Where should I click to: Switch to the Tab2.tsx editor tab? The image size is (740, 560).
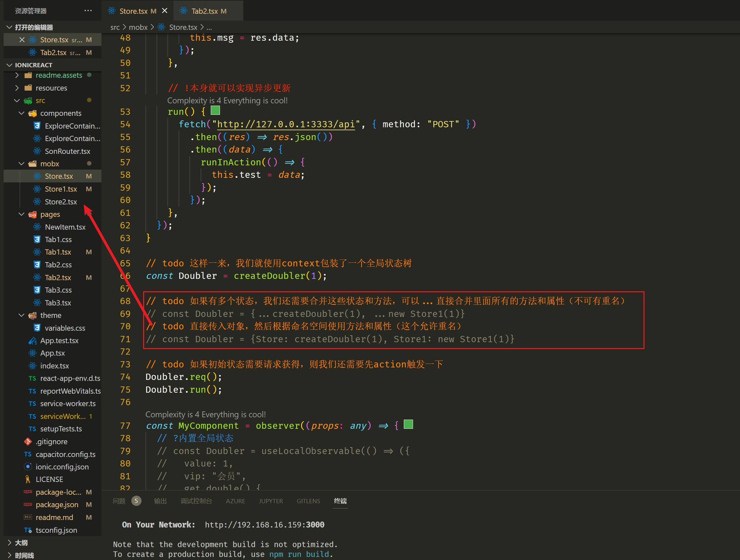(x=204, y=11)
